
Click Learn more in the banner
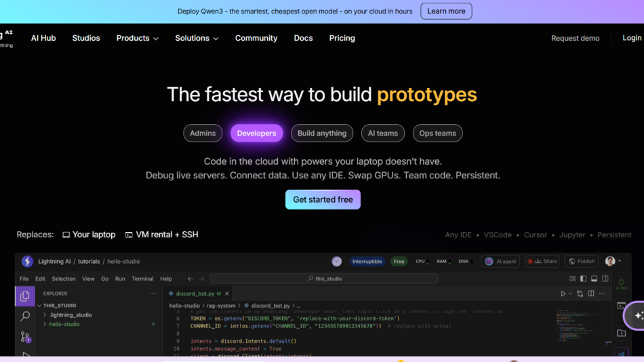click(446, 11)
